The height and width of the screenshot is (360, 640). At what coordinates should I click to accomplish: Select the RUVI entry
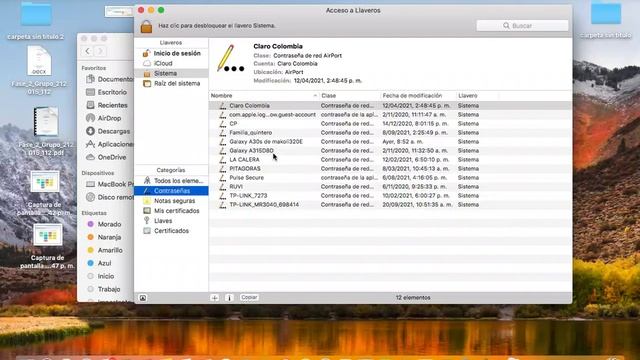pos(390,187)
